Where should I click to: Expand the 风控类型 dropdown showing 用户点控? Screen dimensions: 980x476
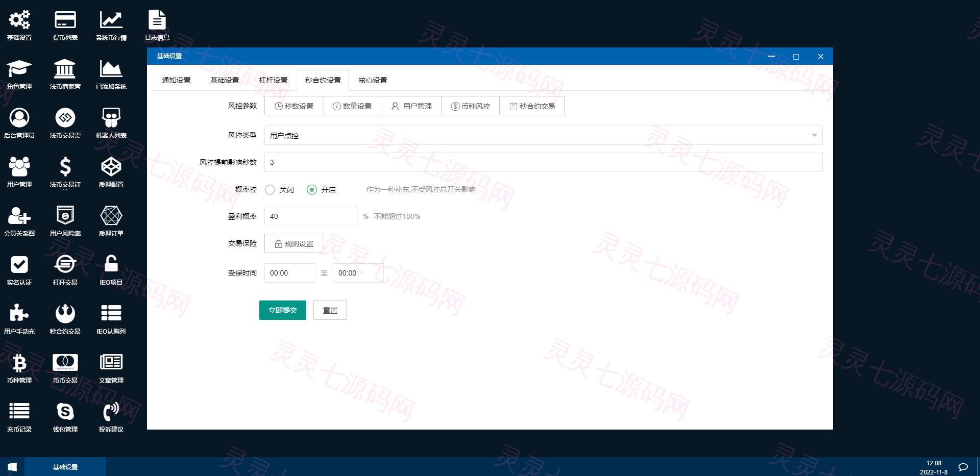click(544, 135)
